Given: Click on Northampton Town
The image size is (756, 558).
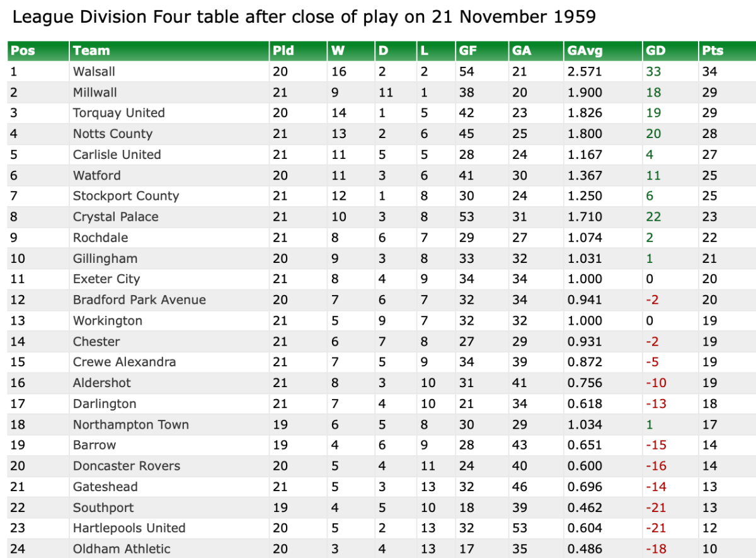Looking at the screenshot, I should coord(130,425).
